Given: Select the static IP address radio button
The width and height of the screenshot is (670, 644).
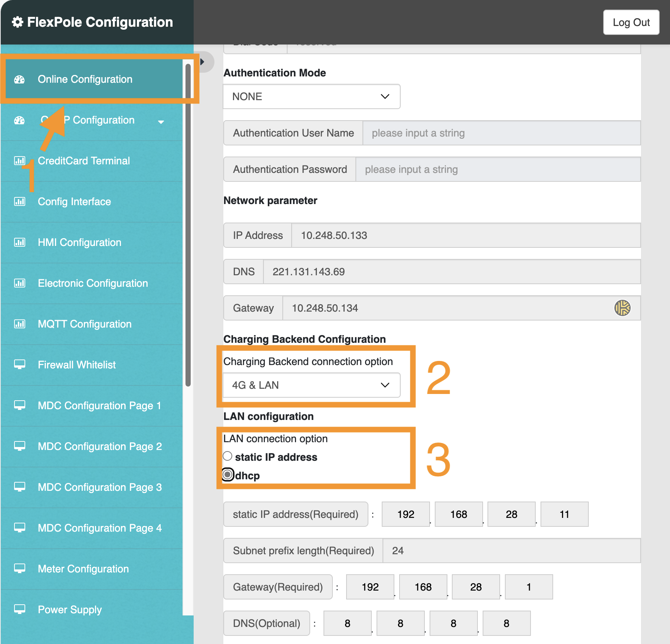Looking at the screenshot, I should pyautogui.click(x=227, y=456).
